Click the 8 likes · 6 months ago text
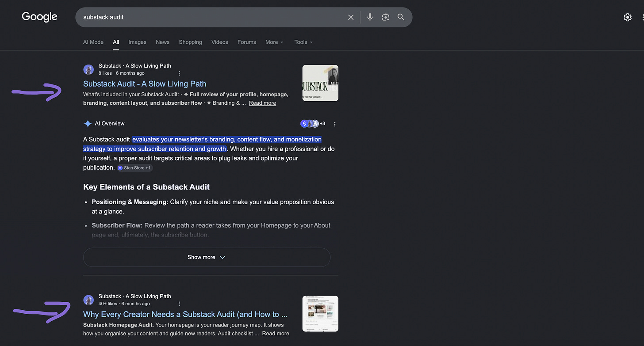 pyautogui.click(x=122, y=73)
